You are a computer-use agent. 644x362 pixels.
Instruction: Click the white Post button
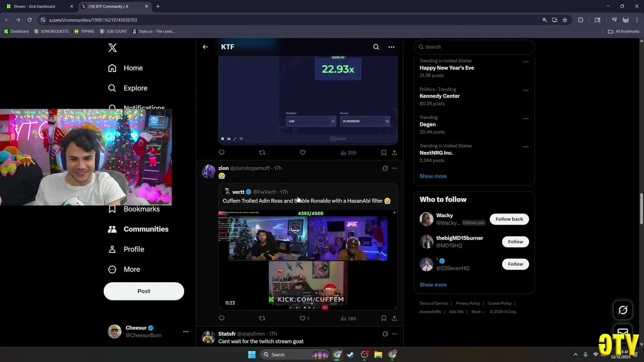click(144, 291)
